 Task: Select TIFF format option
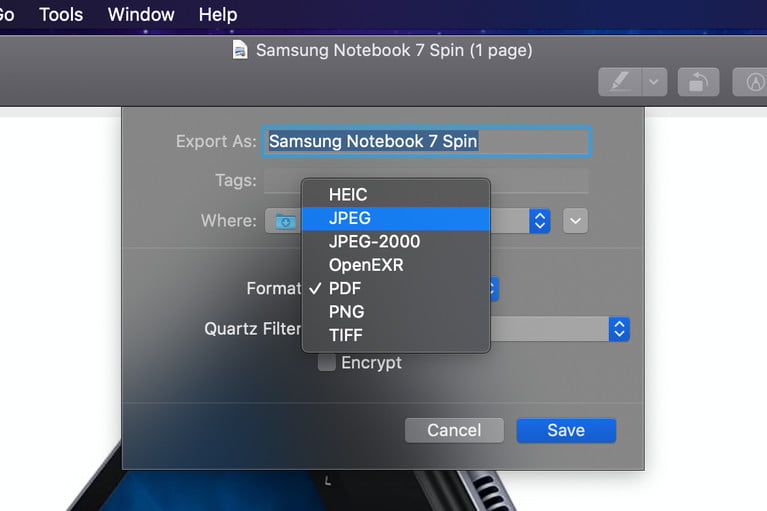[x=346, y=336]
